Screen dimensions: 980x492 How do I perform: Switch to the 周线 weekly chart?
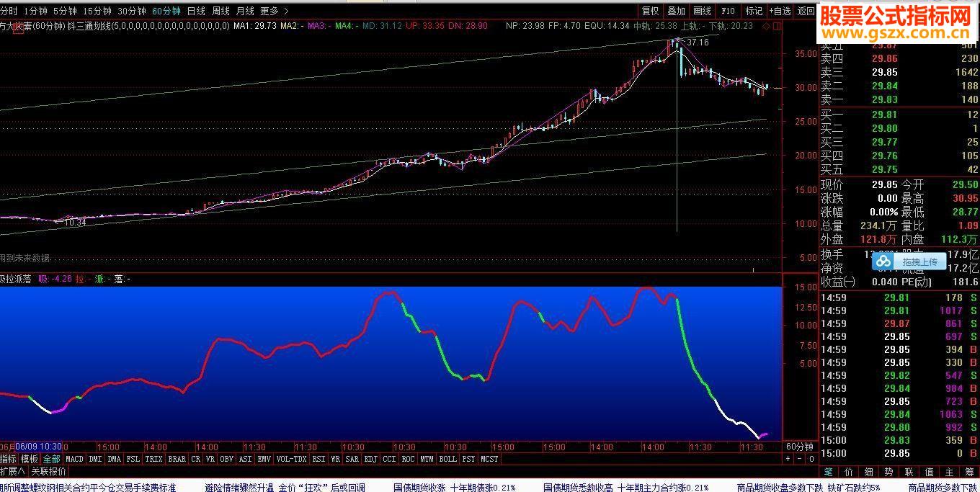pos(220,11)
